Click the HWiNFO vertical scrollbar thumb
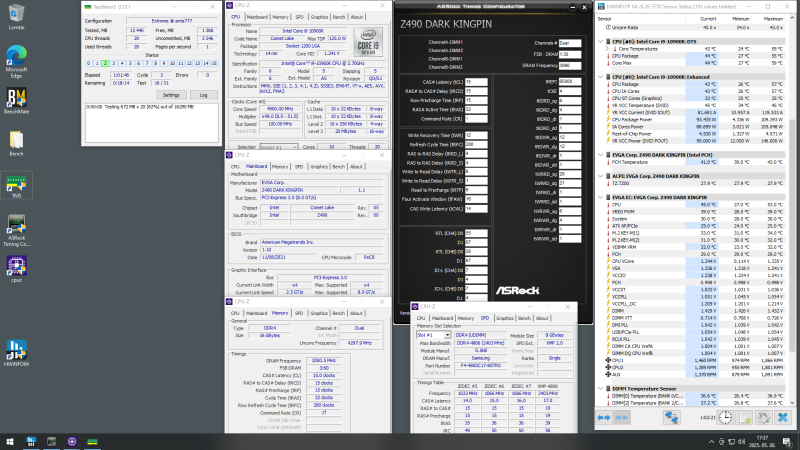Screen dimensions: 800x450 792,237
